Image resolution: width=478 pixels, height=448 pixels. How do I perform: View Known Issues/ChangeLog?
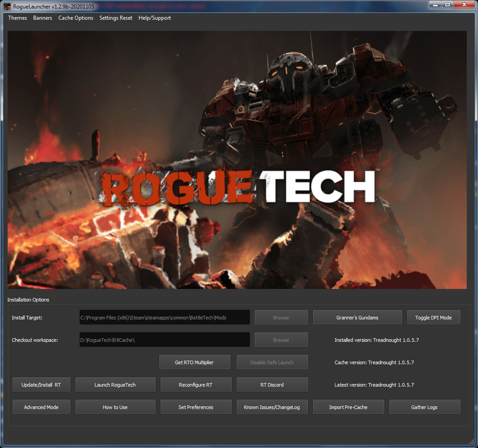[x=272, y=407]
